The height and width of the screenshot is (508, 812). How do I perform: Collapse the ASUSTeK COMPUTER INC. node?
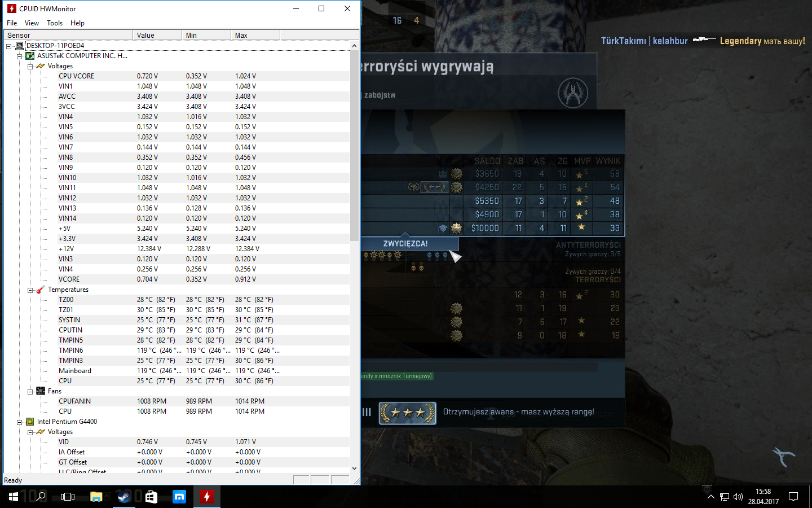[x=19, y=56]
